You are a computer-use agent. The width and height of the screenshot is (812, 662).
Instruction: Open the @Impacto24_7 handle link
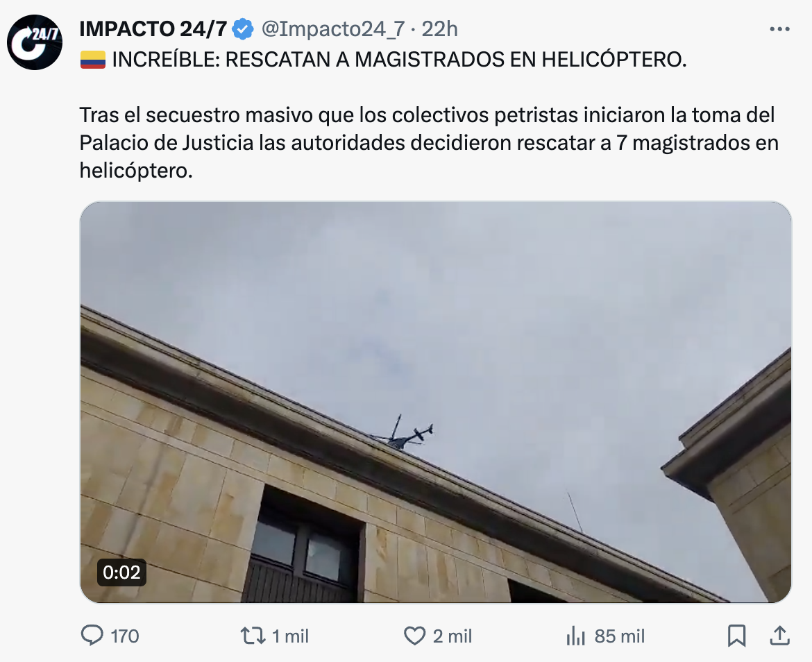click(x=333, y=29)
